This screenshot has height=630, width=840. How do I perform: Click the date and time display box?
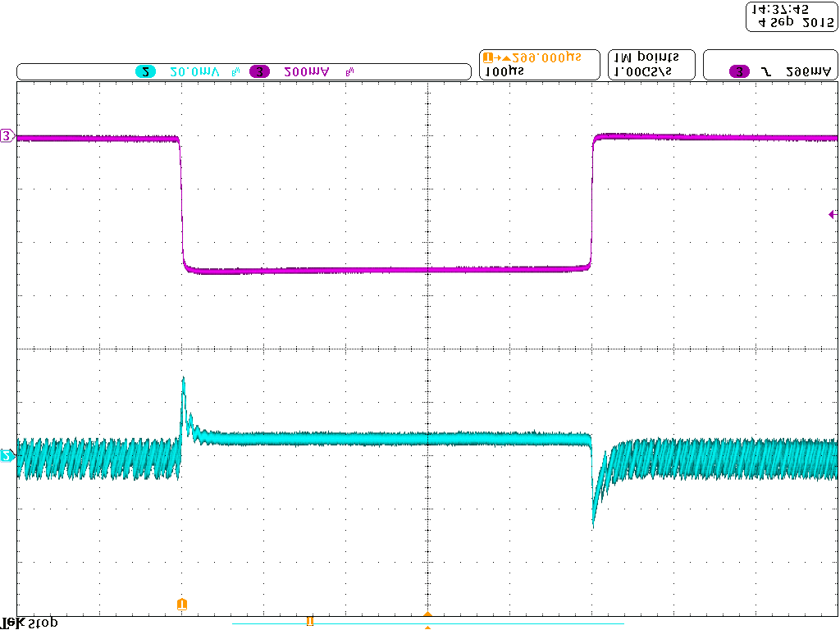(791, 16)
